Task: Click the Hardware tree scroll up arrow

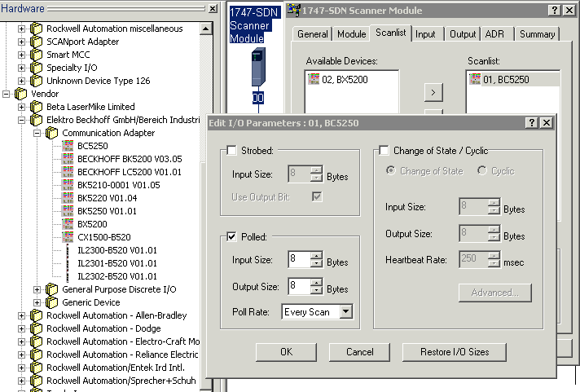Action: point(206,29)
